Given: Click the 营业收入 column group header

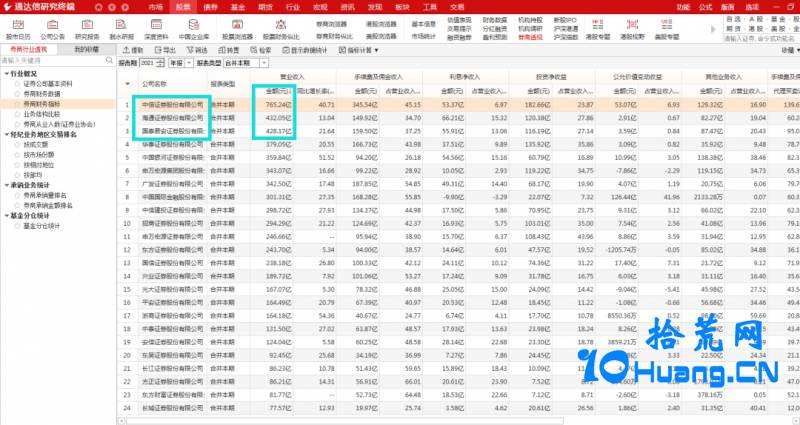Looking at the screenshot, I should point(293,77).
